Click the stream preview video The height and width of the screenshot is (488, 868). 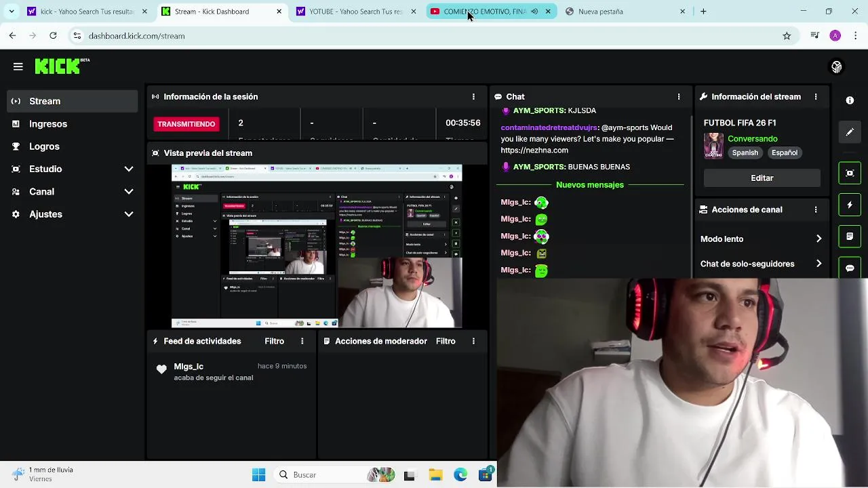tap(317, 247)
